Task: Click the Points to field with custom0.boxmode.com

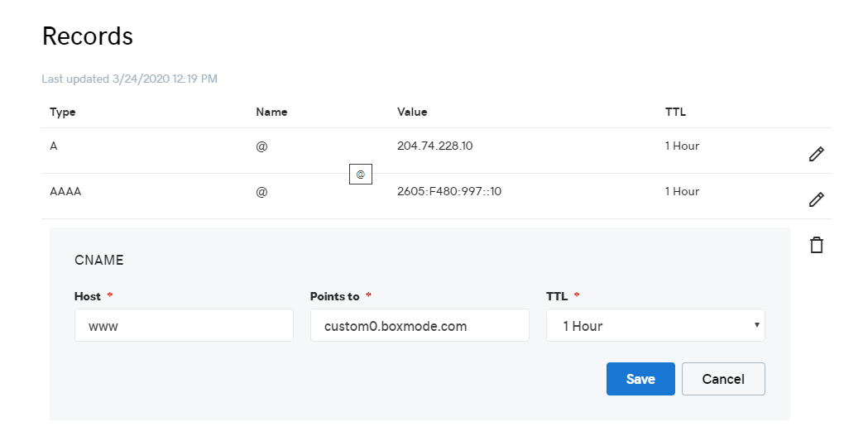Action: click(420, 326)
